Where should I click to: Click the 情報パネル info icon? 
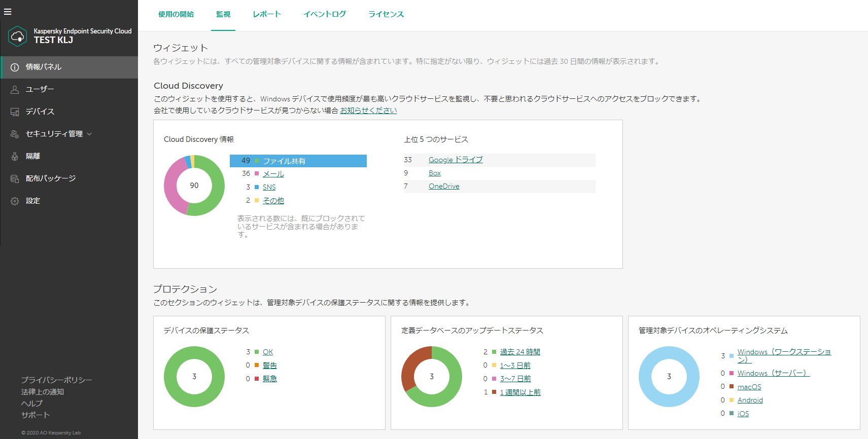15,67
